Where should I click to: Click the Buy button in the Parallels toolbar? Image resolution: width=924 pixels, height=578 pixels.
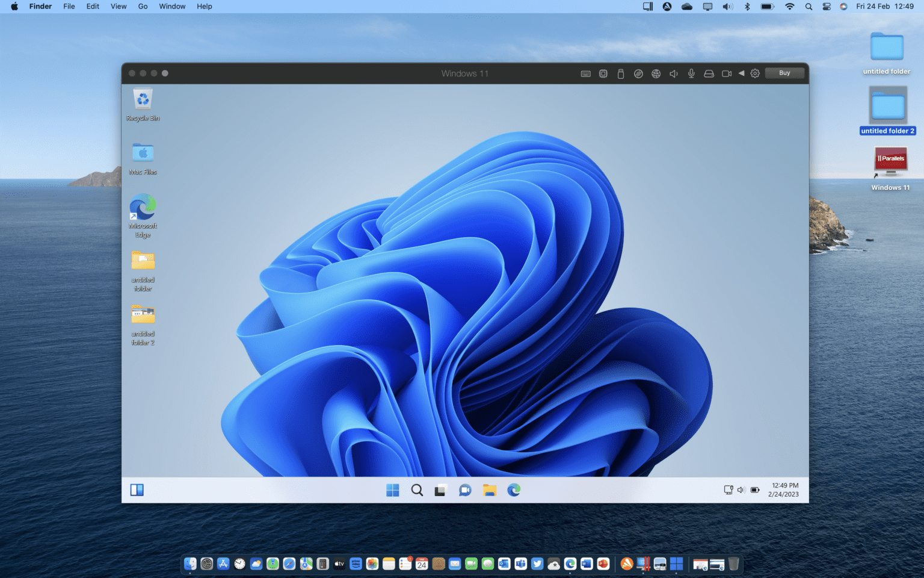click(784, 73)
